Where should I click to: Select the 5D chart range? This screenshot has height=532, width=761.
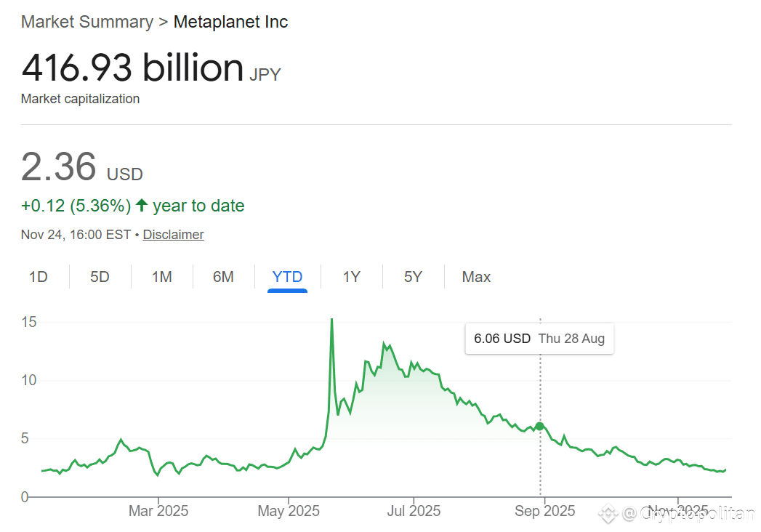(100, 276)
